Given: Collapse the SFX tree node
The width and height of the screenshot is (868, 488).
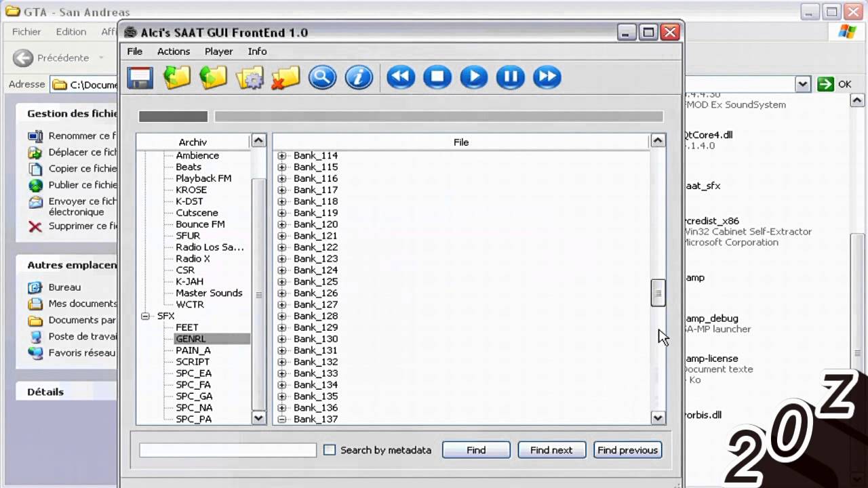Looking at the screenshot, I should pyautogui.click(x=145, y=317).
